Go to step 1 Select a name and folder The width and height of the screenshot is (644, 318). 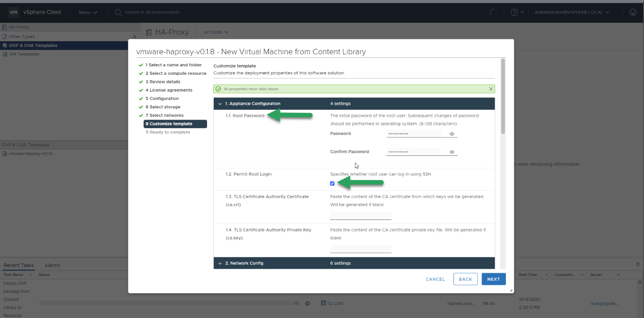coord(174,65)
